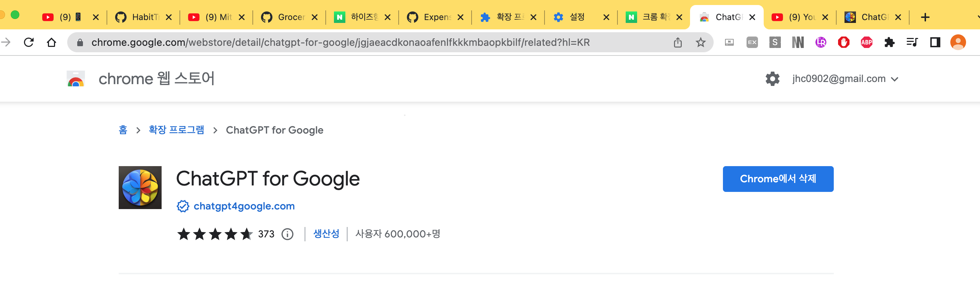The width and height of the screenshot is (980, 290).
Task: Go to the browser home page icon
Action: point(52,42)
